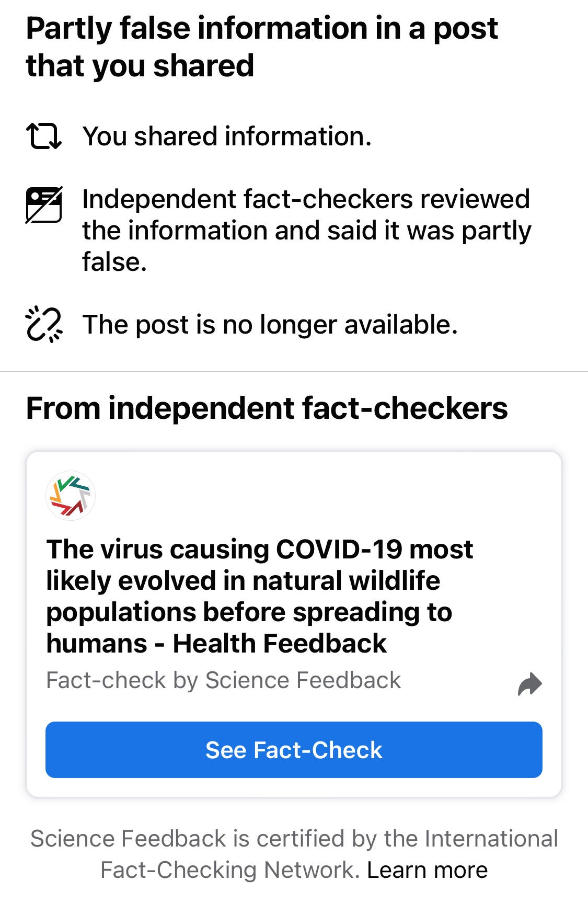
Task: Tap the "From independent fact-checkers" section heading
Action: coord(267,408)
